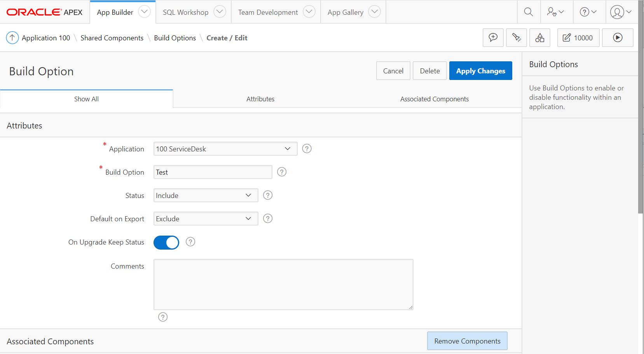Click the Apply Changes button
The height and width of the screenshot is (354, 644).
click(480, 71)
